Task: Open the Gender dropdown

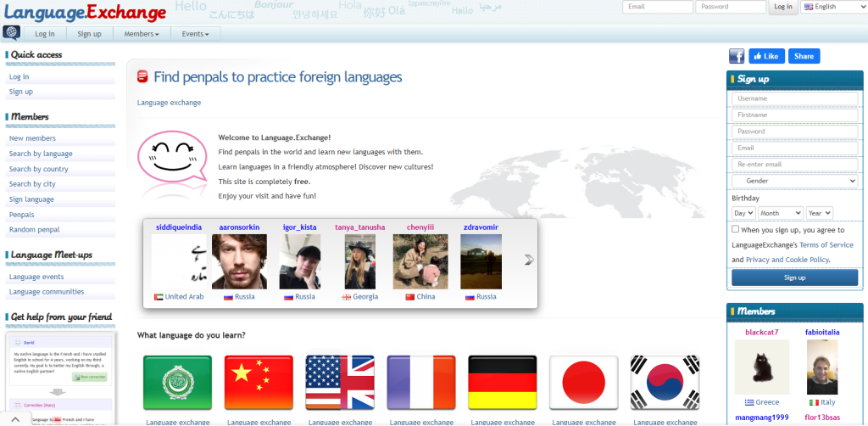Action: pos(795,181)
